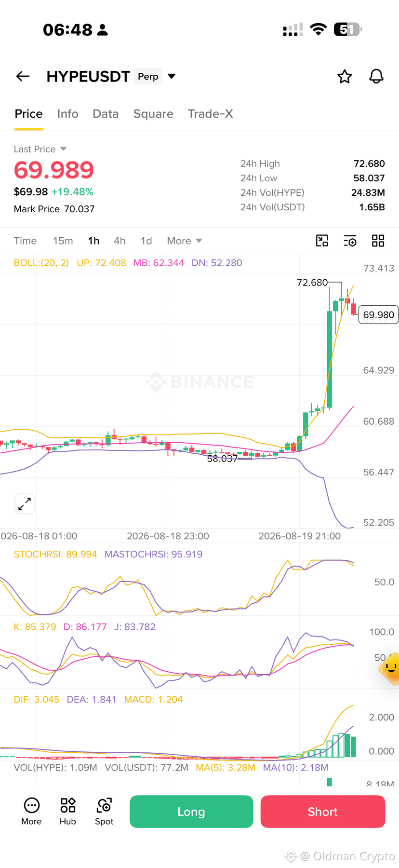Open the Hub icon
The height and width of the screenshot is (868, 399).
click(68, 812)
